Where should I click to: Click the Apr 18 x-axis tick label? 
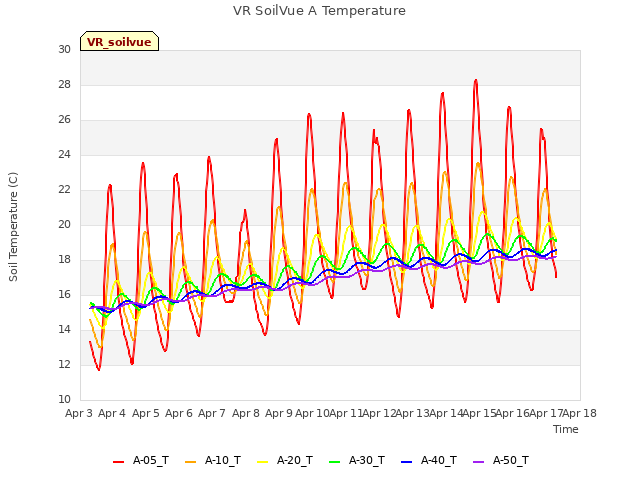[580, 413]
